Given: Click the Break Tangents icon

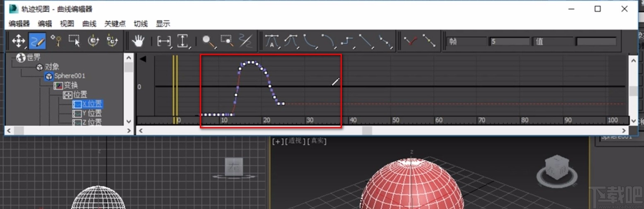Looking at the screenshot, I should pos(411,41).
